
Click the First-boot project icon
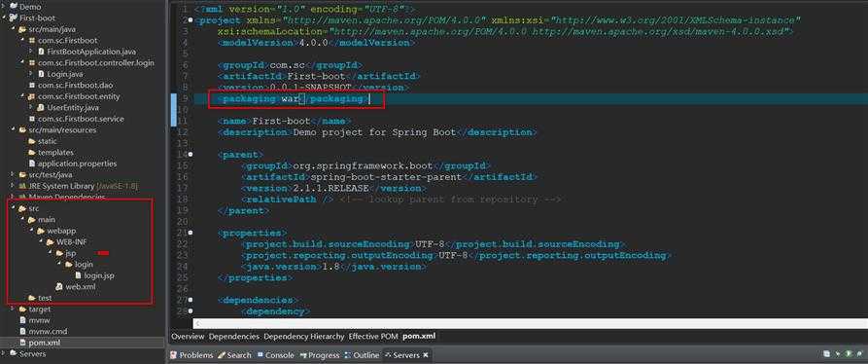pos(14,18)
